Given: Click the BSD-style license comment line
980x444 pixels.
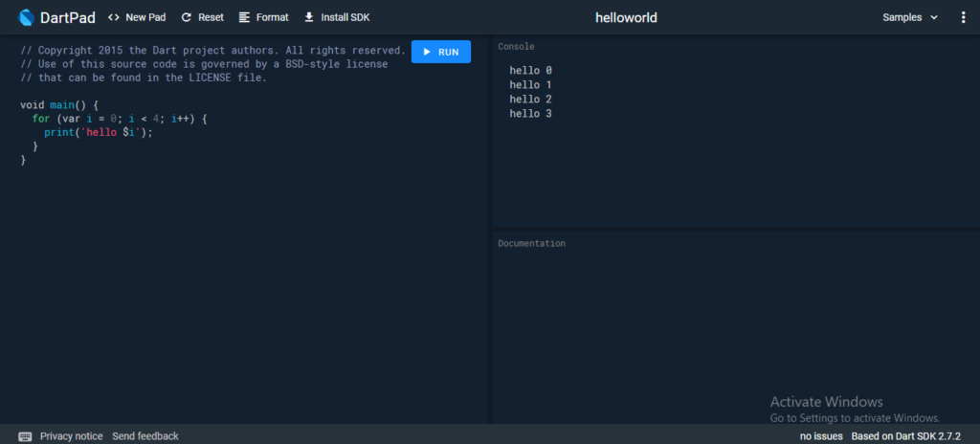Looking at the screenshot, I should (204, 64).
